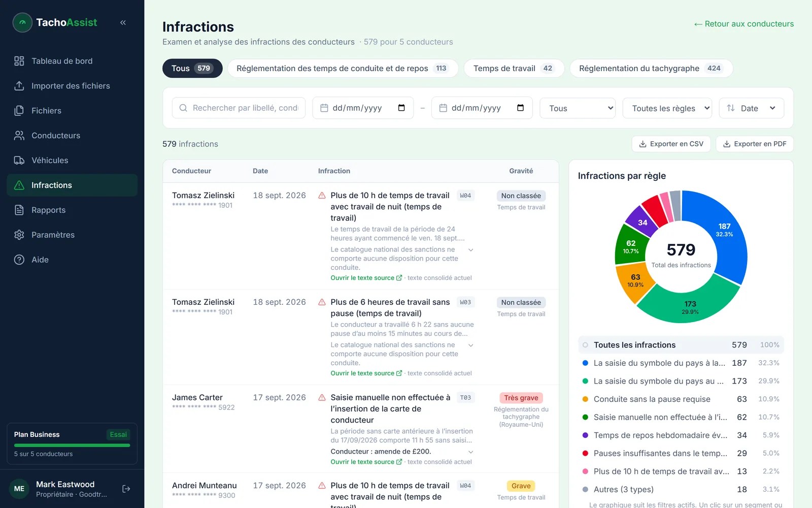Select Saisie manuelle non effectuée legend row
The height and width of the screenshot is (508, 812).
click(x=681, y=417)
